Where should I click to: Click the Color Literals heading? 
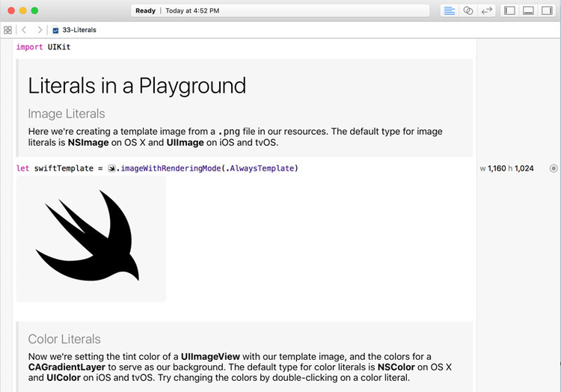[x=64, y=339]
